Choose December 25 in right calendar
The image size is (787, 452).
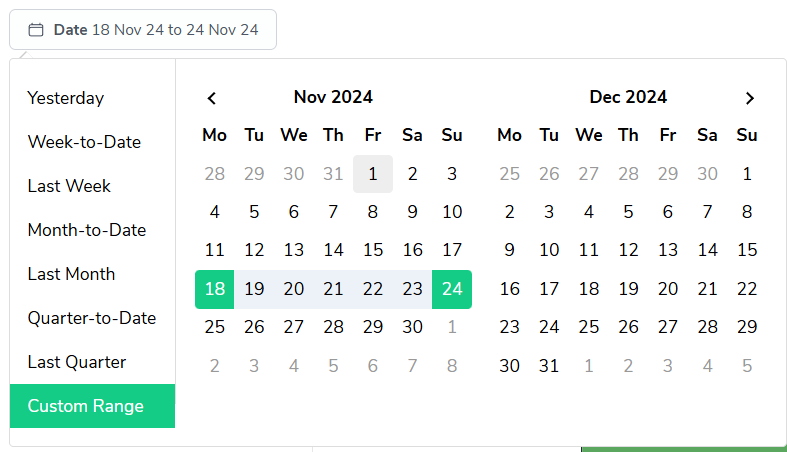point(589,327)
